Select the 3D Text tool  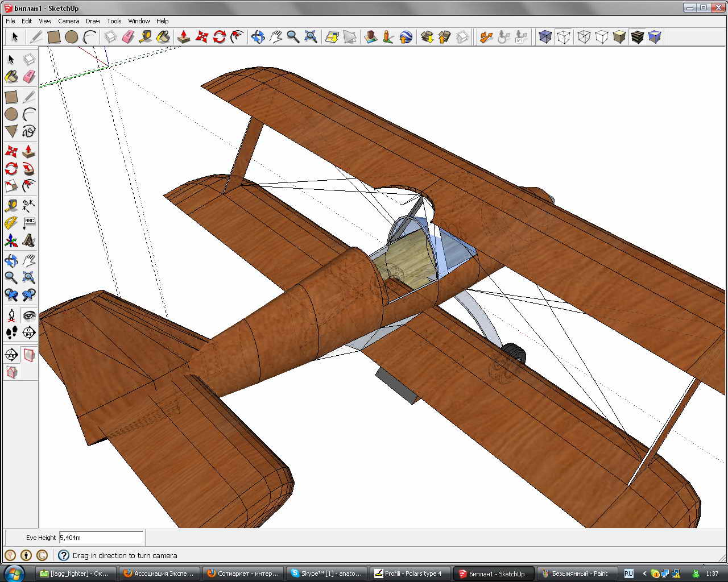click(x=28, y=241)
